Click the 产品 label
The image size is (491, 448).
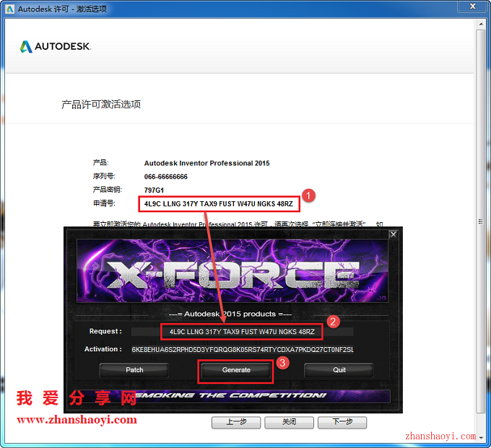[x=100, y=163]
